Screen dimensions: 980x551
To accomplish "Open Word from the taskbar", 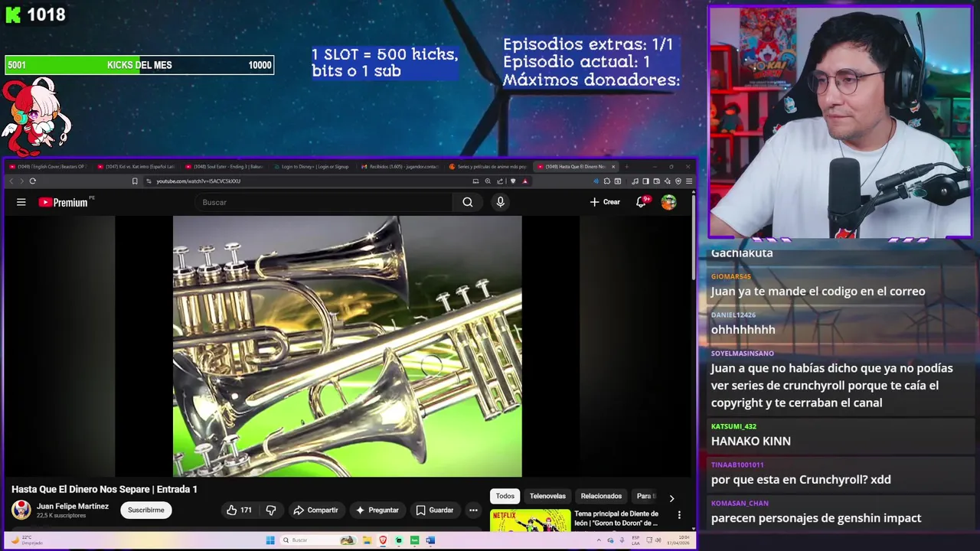I will pyautogui.click(x=430, y=540).
